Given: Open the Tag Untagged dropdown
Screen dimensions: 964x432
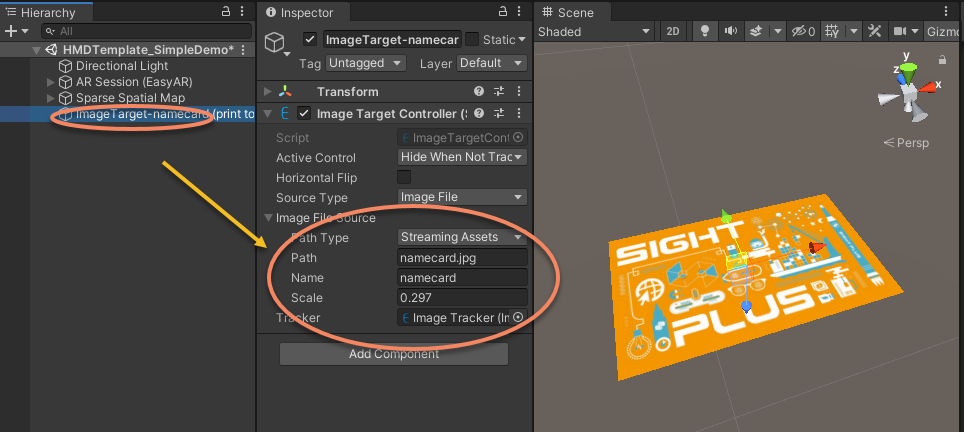Looking at the screenshot, I should [366, 63].
